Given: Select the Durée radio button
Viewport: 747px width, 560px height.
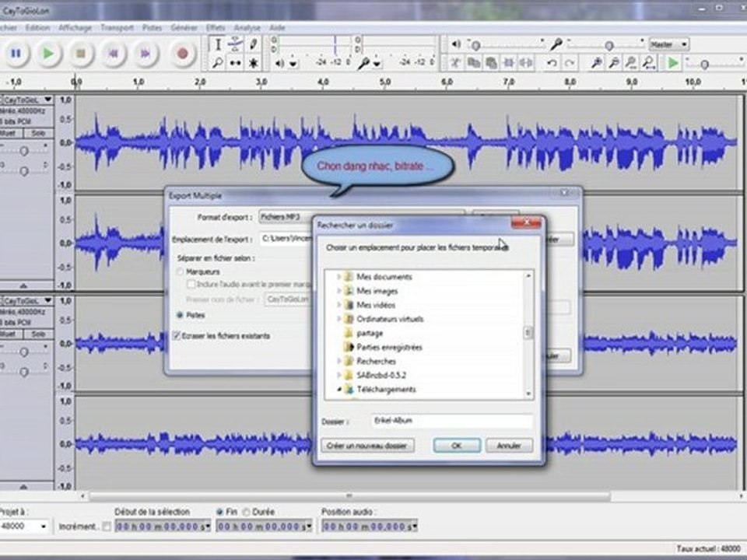Looking at the screenshot, I should point(247,512).
